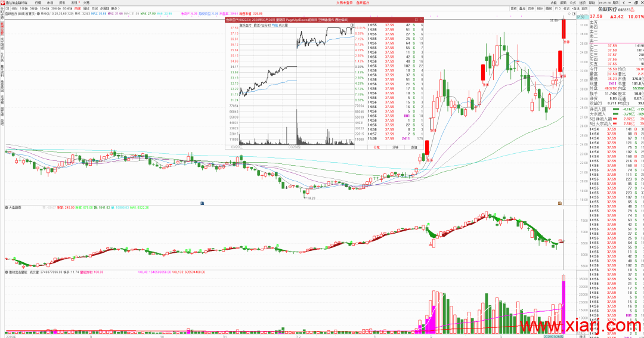This screenshot has height=338, width=644.
Task: Click 均线 label in popup chart
Action: coord(274,25)
